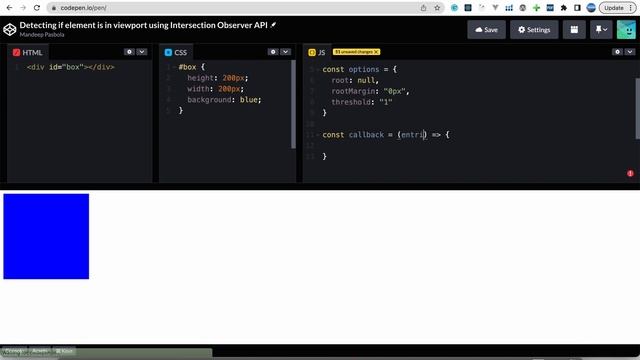Select the HTML editor tab
640x360 pixels.
tap(27, 52)
